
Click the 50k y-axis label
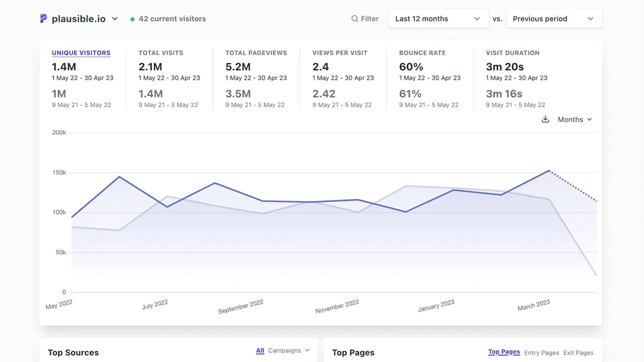pyautogui.click(x=61, y=252)
